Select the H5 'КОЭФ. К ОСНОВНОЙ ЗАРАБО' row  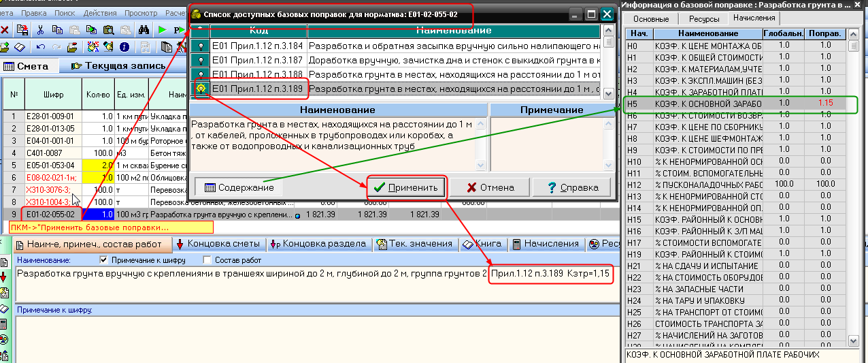coord(737,104)
